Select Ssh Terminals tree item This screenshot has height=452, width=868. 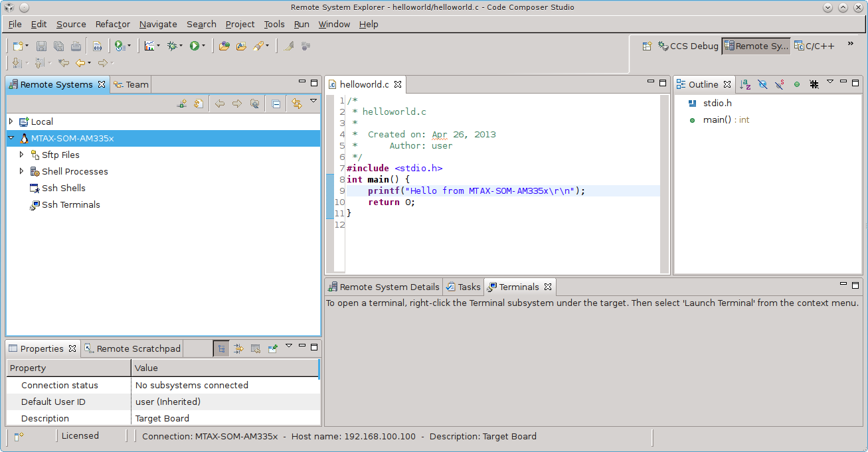pos(65,204)
